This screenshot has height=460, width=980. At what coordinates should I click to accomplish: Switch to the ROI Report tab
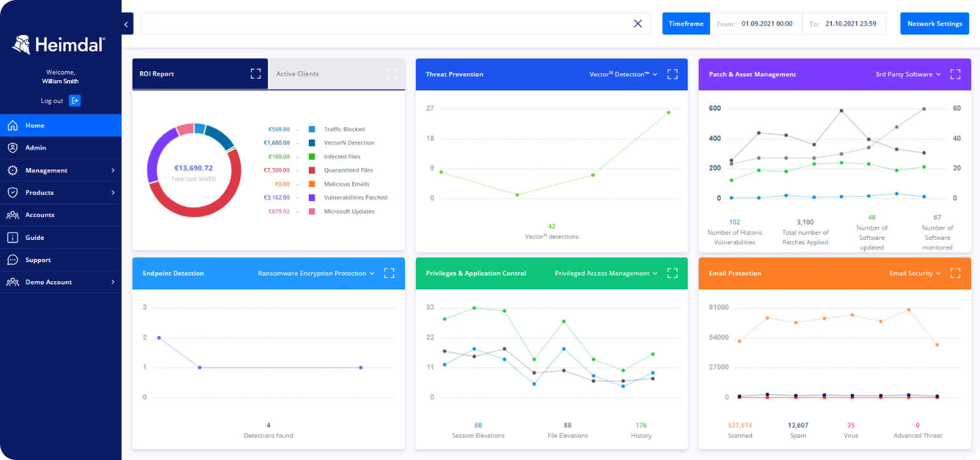pyautogui.click(x=200, y=74)
